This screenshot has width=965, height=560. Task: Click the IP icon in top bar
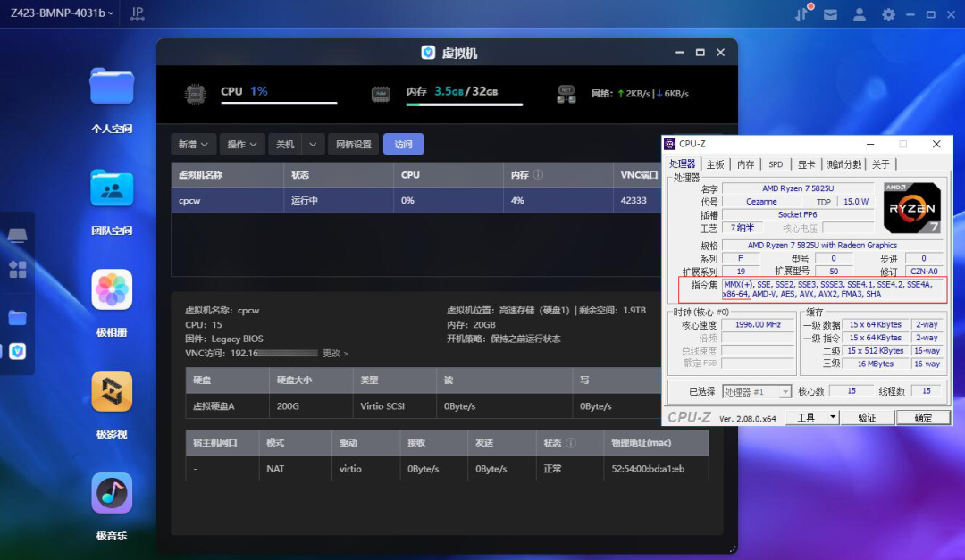point(138,13)
